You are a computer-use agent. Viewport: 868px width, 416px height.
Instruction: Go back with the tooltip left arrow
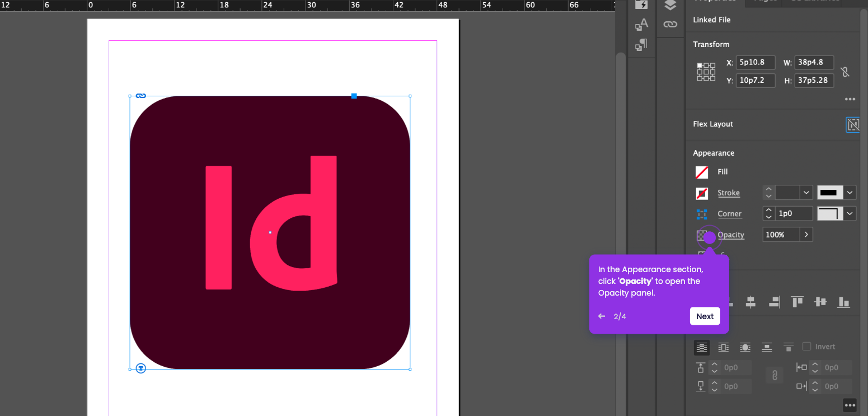click(x=602, y=316)
